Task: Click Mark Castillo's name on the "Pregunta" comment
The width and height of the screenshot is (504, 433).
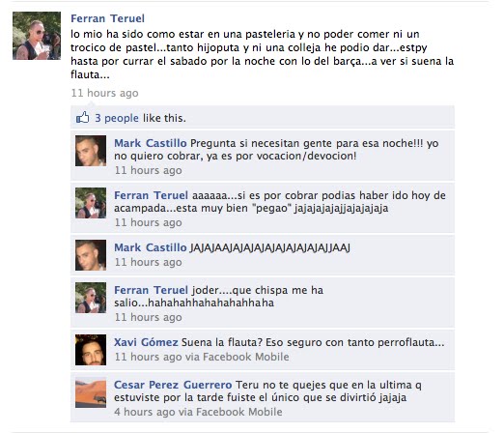Action: (x=151, y=143)
